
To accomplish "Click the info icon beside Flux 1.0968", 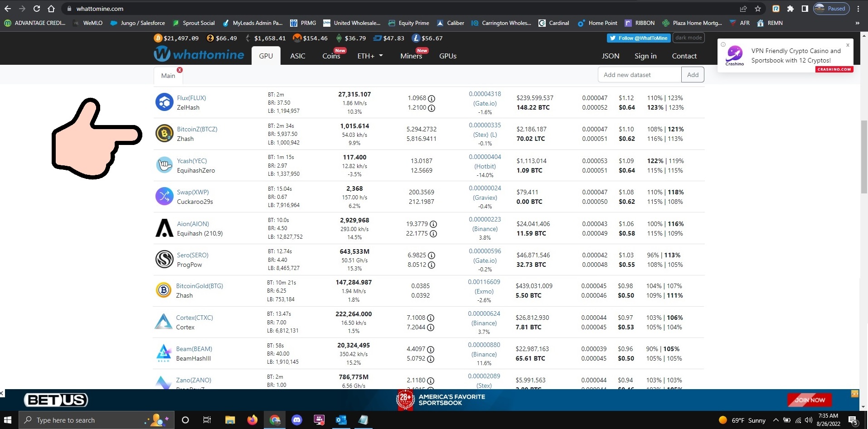I will 432,98.
